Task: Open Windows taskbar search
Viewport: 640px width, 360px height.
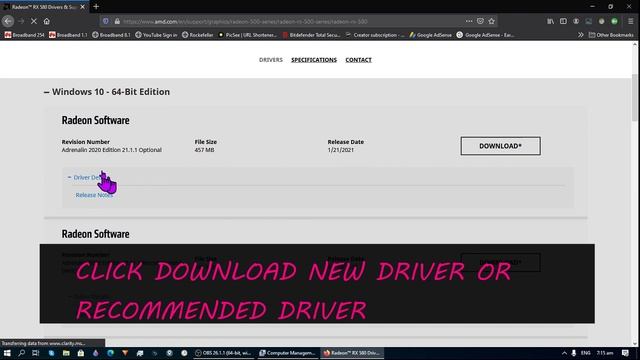Action: (22, 353)
